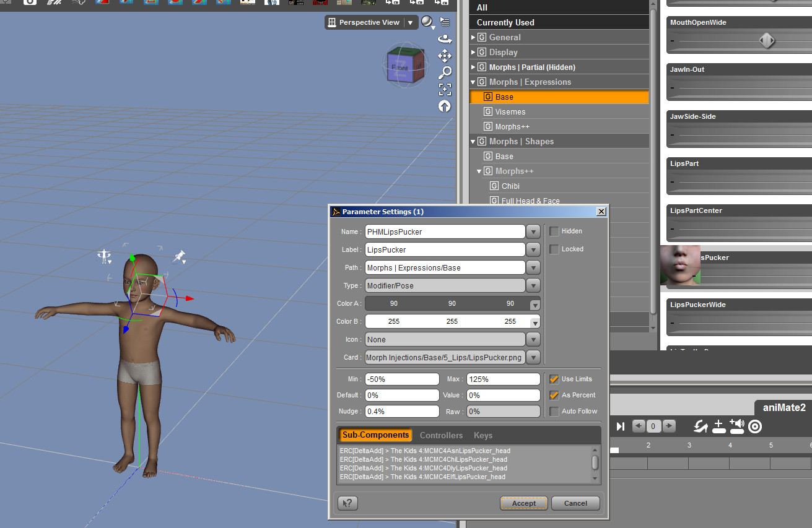Click the aniMate loop/retarget shoe icon
The width and height of the screenshot is (812, 528).
point(701,426)
